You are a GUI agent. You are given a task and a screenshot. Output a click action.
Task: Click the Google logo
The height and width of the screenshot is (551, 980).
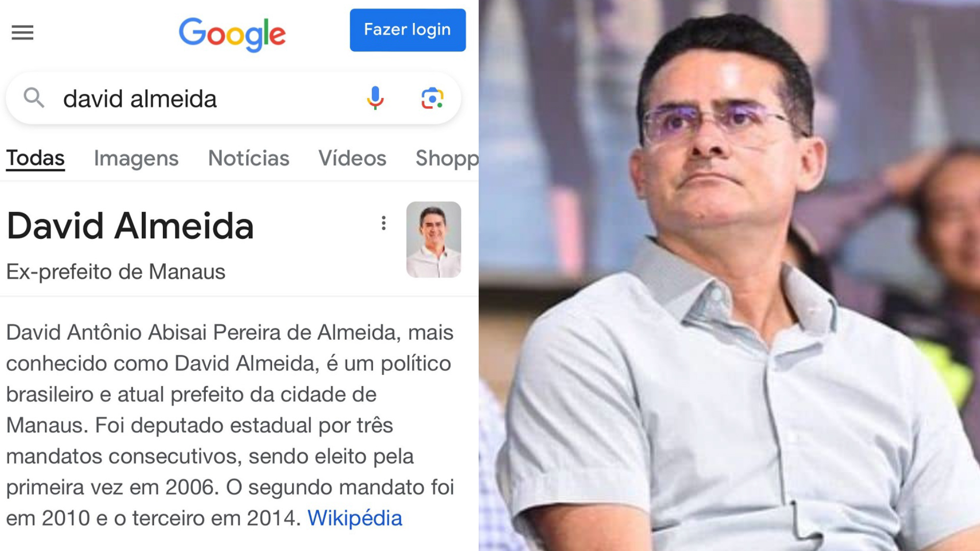pyautogui.click(x=232, y=34)
